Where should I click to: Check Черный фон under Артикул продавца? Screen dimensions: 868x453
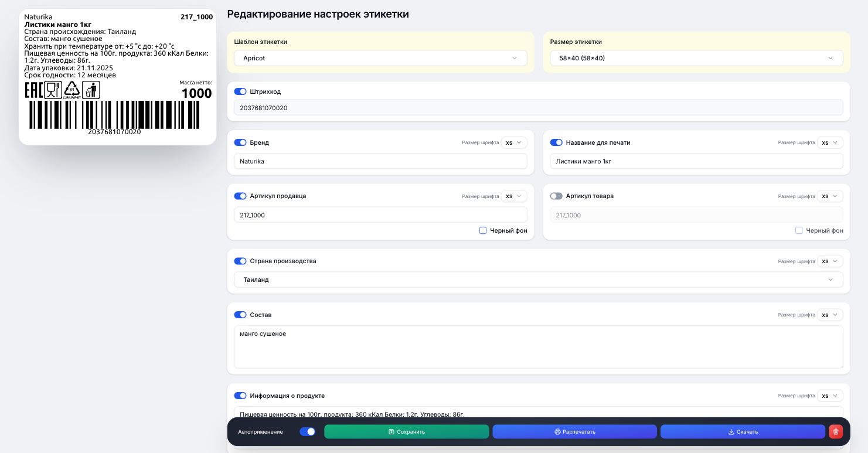click(x=482, y=230)
